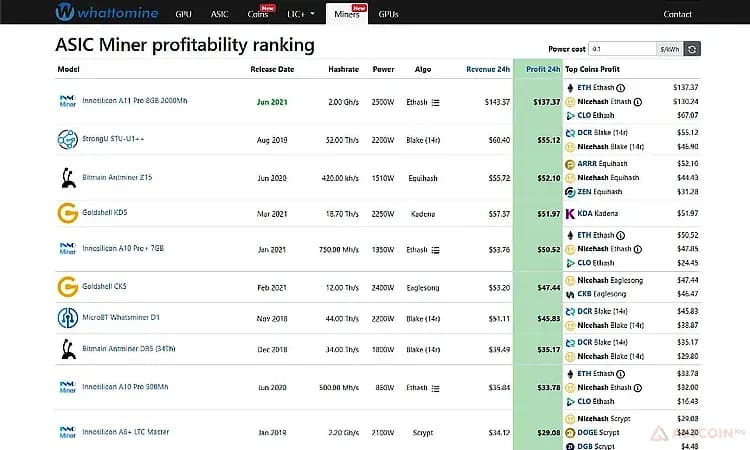This screenshot has height=450, width=750.
Task: Click Nicehash Ethash info icon, A10 Pro 500Mh row
Action: click(x=638, y=388)
